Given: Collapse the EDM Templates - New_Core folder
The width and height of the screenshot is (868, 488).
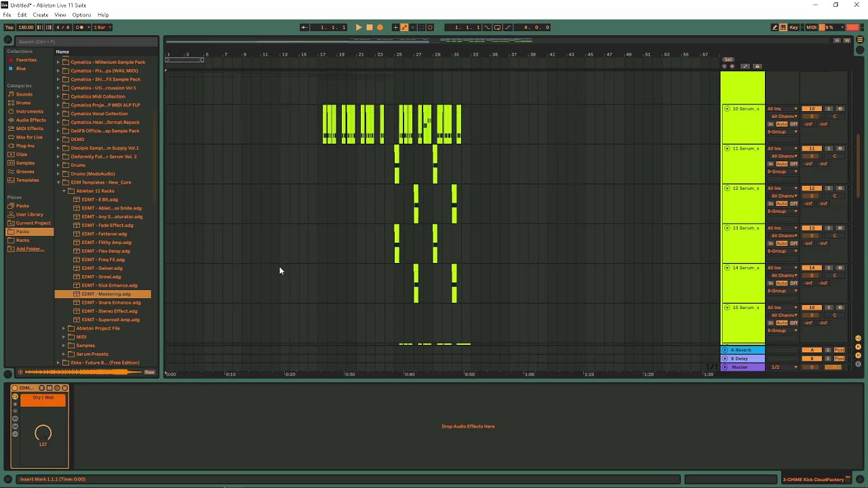Looking at the screenshot, I should (x=59, y=182).
